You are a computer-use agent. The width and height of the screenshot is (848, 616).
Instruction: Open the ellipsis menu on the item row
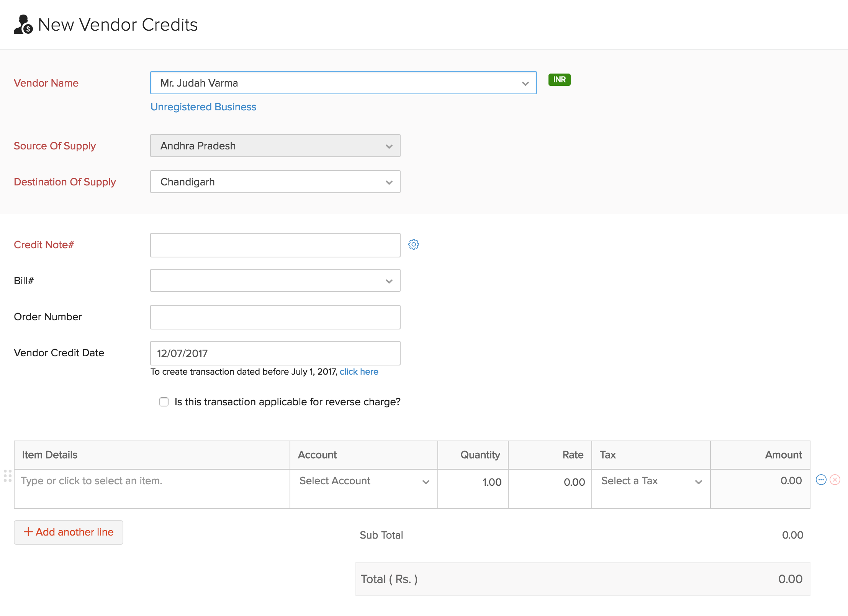[820, 480]
